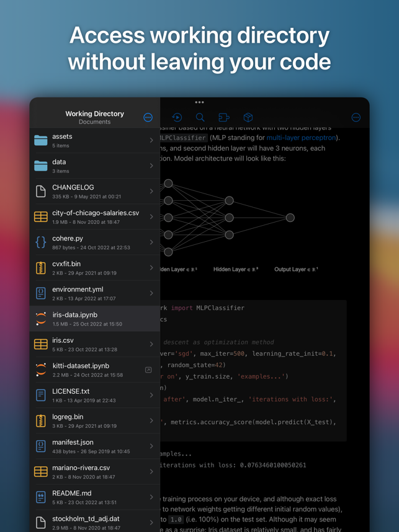Select the assets folder name
Image resolution: width=399 pixels, height=532 pixels.
point(62,136)
